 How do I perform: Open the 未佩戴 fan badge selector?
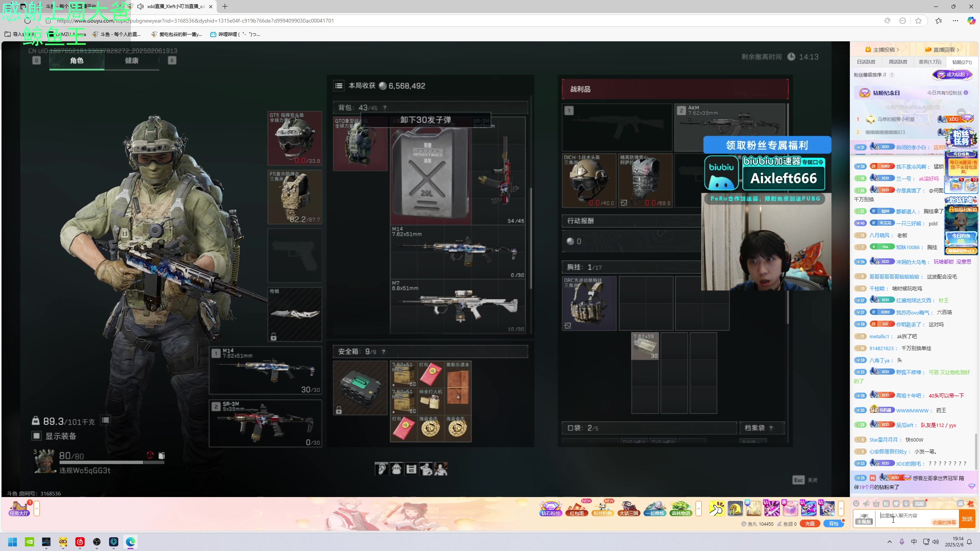864,518
